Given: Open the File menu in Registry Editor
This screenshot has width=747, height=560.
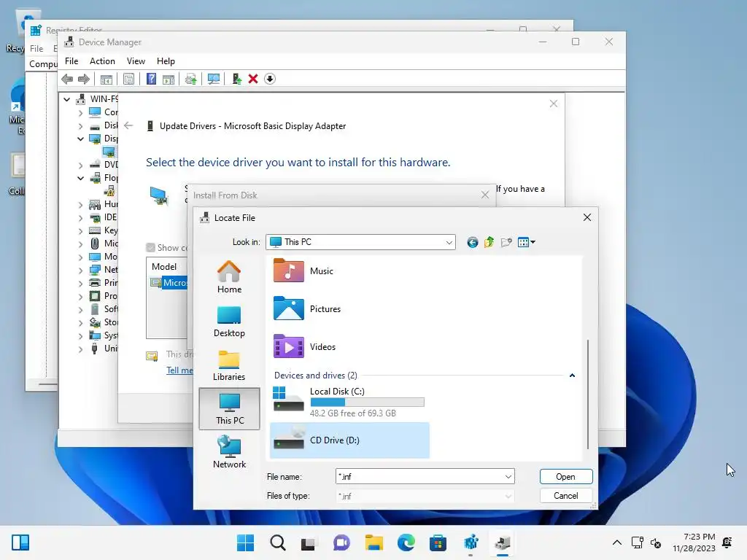Looking at the screenshot, I should coord(36,49).
